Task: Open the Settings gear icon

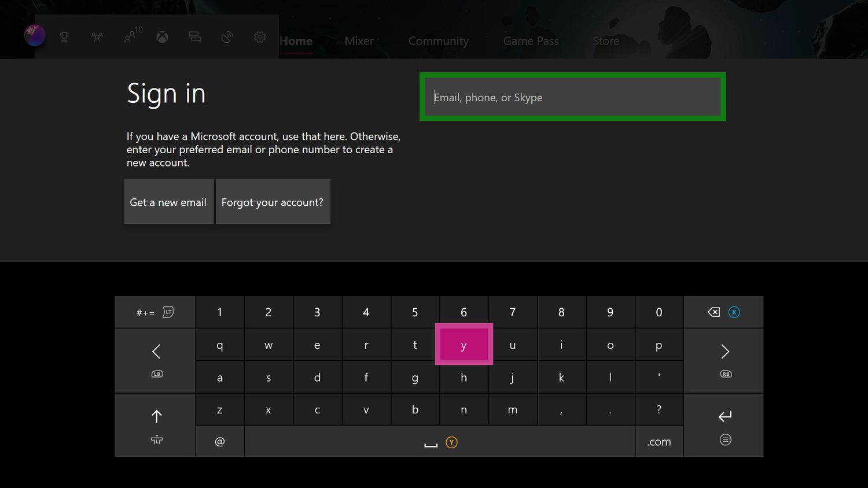Action: pyautogui.click(x=260, y=38)
